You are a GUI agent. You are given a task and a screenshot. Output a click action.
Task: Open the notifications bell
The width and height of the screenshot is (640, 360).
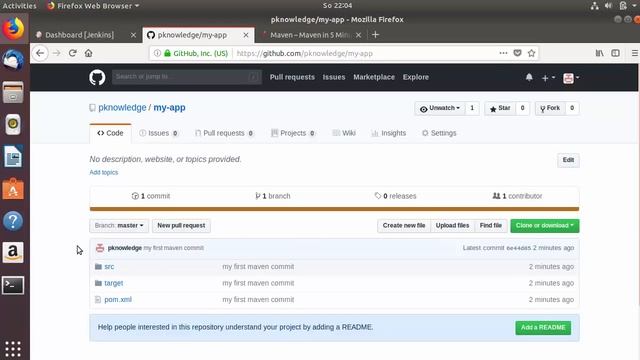[x=529, y=77]
